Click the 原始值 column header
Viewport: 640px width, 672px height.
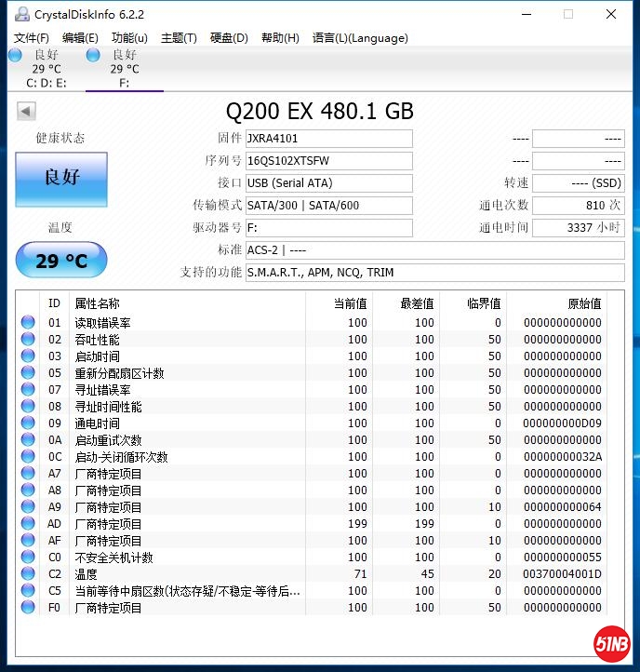pyautogui.click(x=584, y=303)
